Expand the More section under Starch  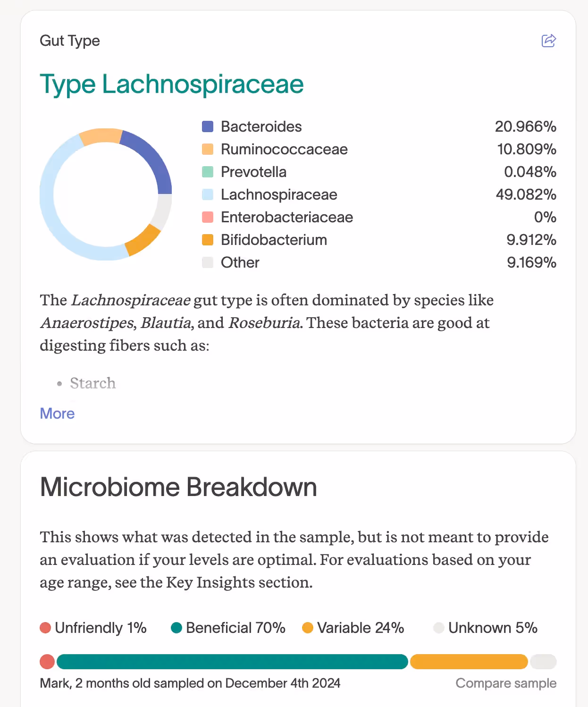(57, 413)
